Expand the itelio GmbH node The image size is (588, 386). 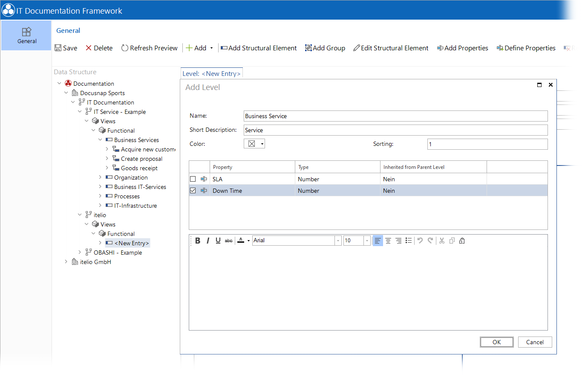66,261
